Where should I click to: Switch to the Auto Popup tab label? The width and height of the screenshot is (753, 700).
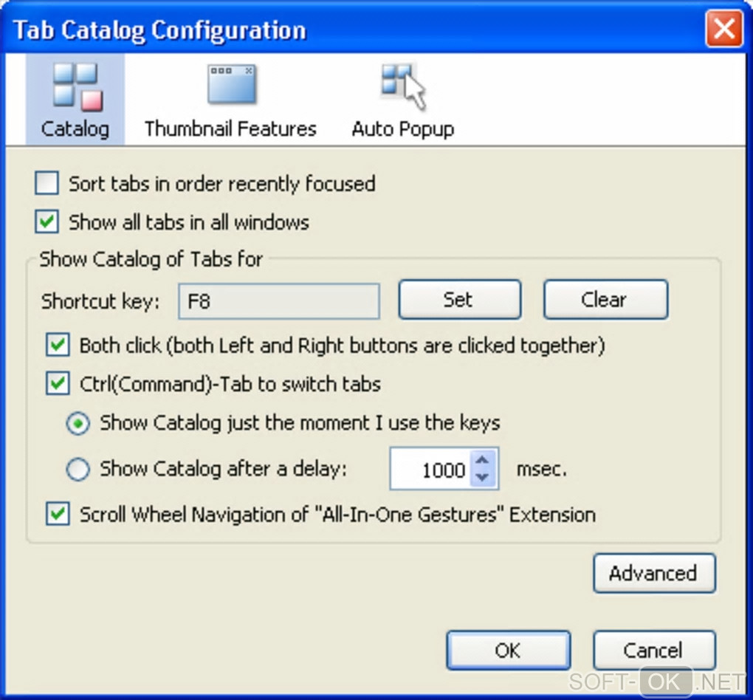tap(403, 129)
